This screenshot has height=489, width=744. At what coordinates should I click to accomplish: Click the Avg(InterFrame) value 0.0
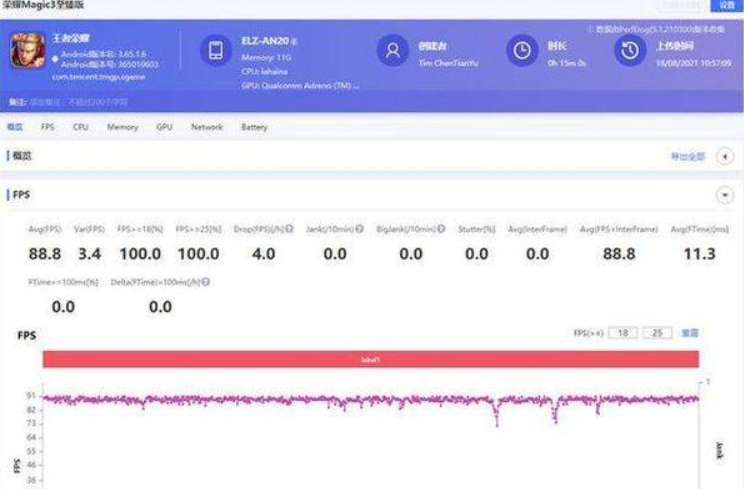click(x=537, y=254)
